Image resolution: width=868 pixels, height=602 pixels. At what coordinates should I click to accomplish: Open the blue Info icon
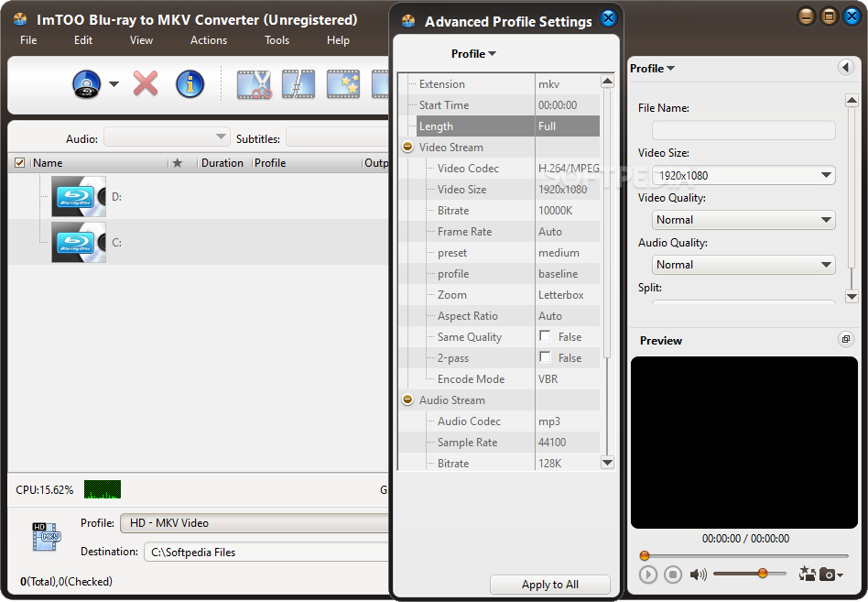tap(190, 84)
